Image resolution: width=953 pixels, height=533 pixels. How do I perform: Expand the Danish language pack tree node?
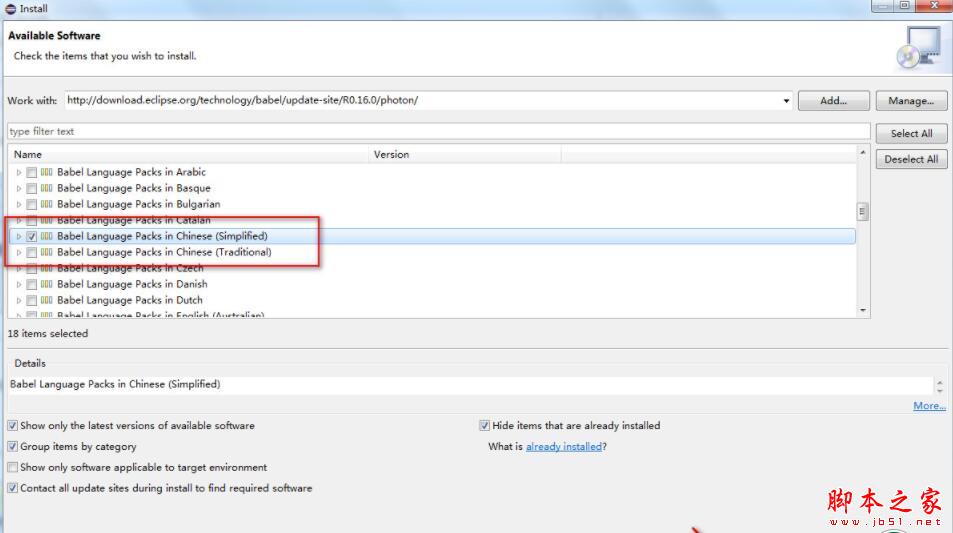pyautogui.click(x=19, y=284)
